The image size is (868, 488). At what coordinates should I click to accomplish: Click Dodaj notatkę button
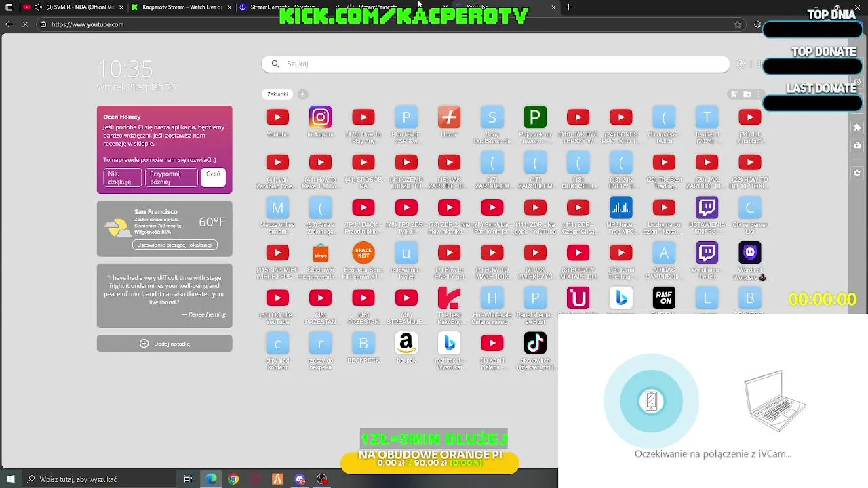(x=164, y=344)
